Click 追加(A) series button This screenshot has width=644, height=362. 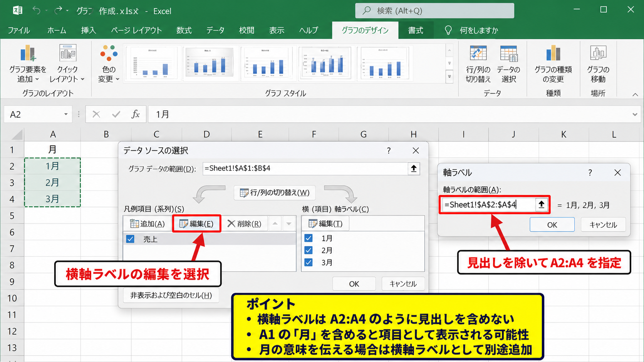(x=148, y=224)
